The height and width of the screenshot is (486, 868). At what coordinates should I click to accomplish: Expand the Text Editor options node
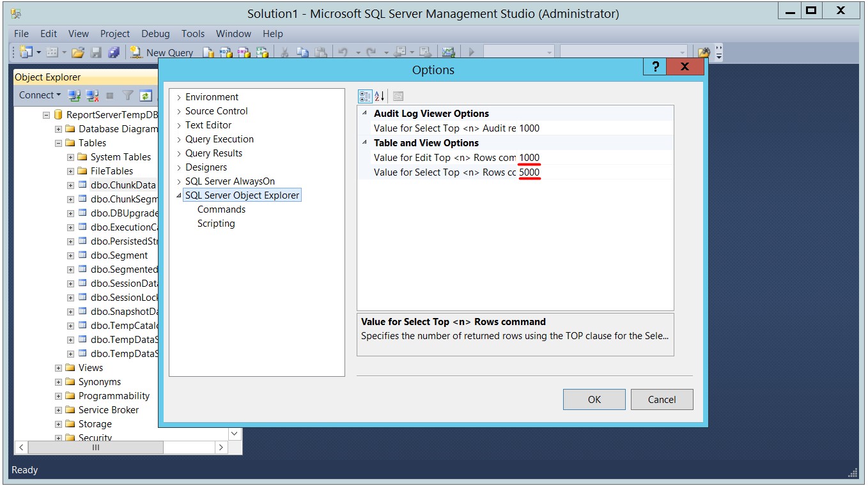(x=179, y=125)
